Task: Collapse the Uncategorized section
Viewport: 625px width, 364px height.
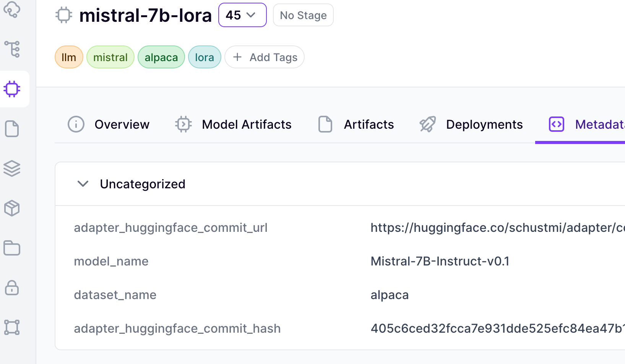Action: tap(83, 184)
